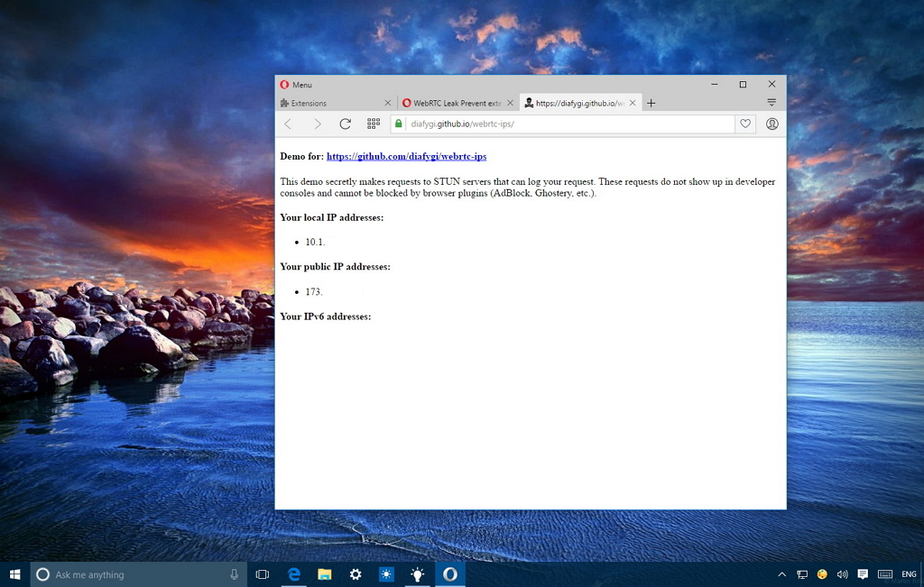Go forward with the right arrow
The width and height of the screenshot is (924, 587).
pyautogui.click(x=318, y=124)
